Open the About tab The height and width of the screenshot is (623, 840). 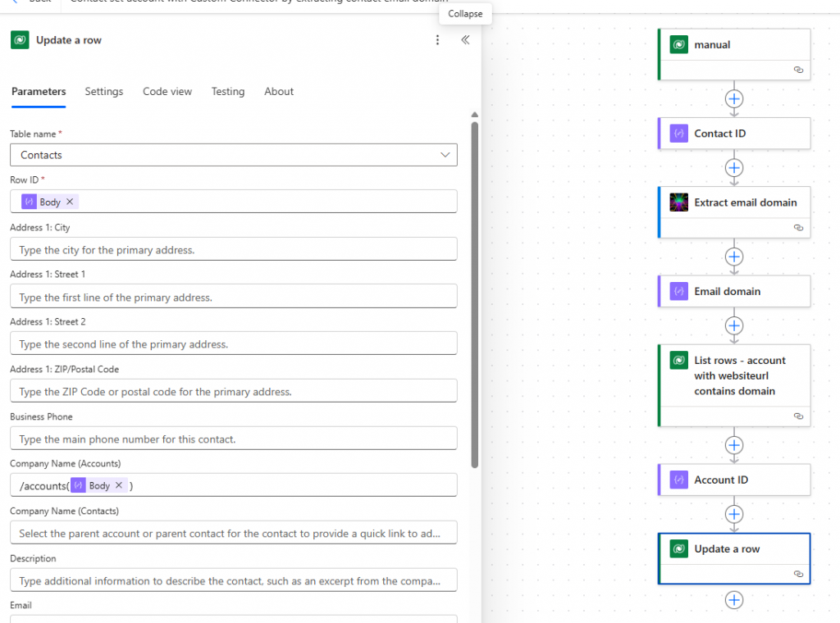coord(279,92)
